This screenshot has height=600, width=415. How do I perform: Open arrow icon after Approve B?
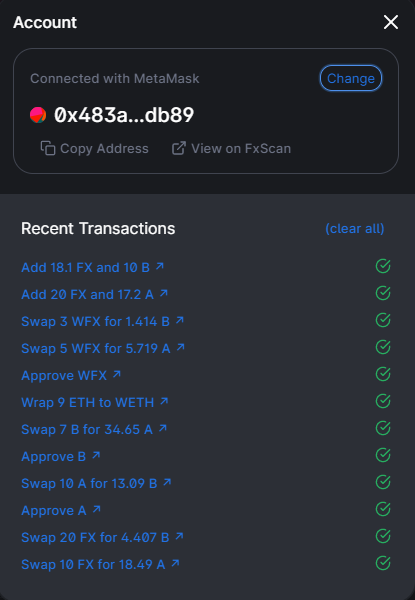(x=96, y=455)
